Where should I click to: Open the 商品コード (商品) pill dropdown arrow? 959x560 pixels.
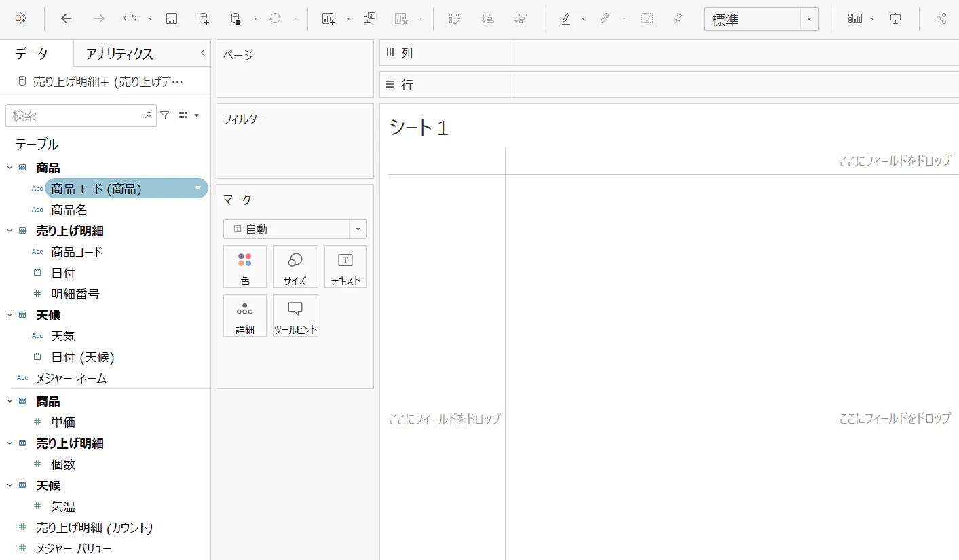tap(198, 188)
